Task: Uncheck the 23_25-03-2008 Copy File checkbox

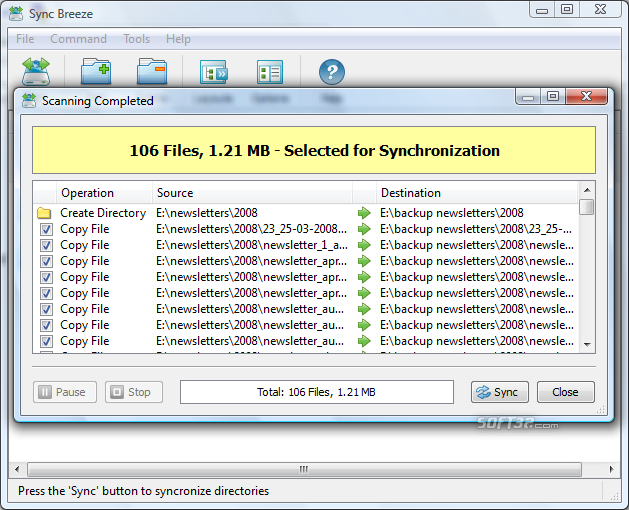Action: pyautogui.click(x=46, y=230)
